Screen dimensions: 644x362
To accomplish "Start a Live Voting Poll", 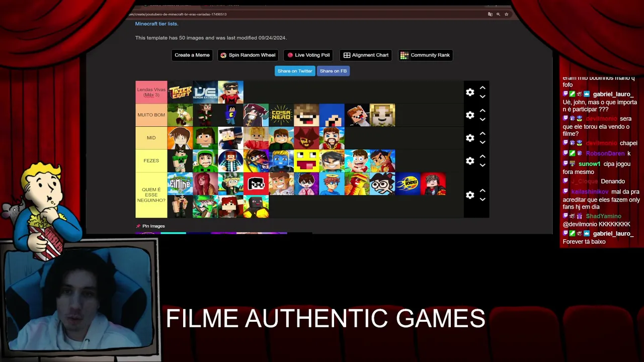I will coord(308,55).
